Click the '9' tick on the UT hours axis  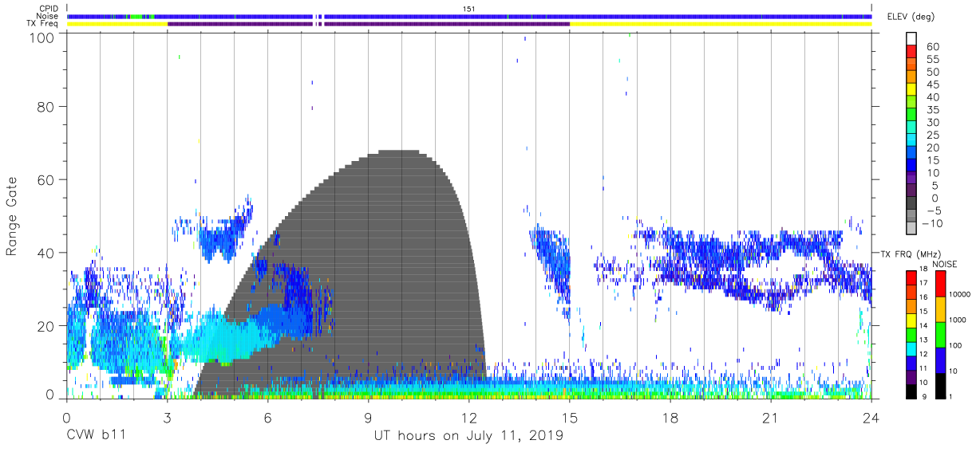(x=369, y=418)
